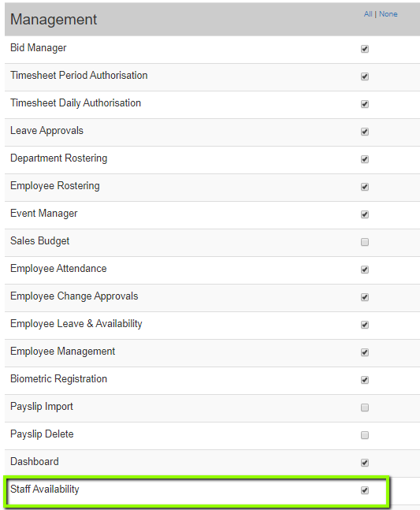Enable the Payslip Import checkbox
The image size is (420, 510).
[364, 408]
